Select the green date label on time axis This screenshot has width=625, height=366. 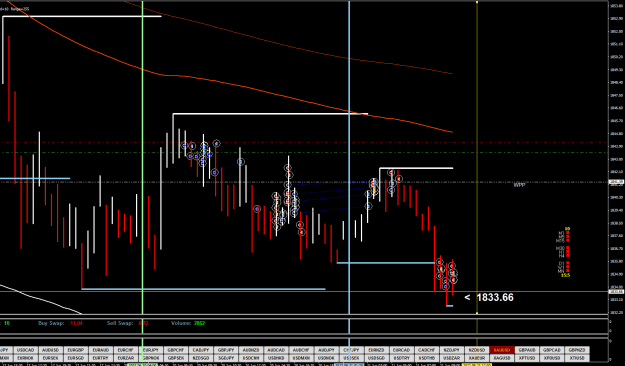coord(142,364)
